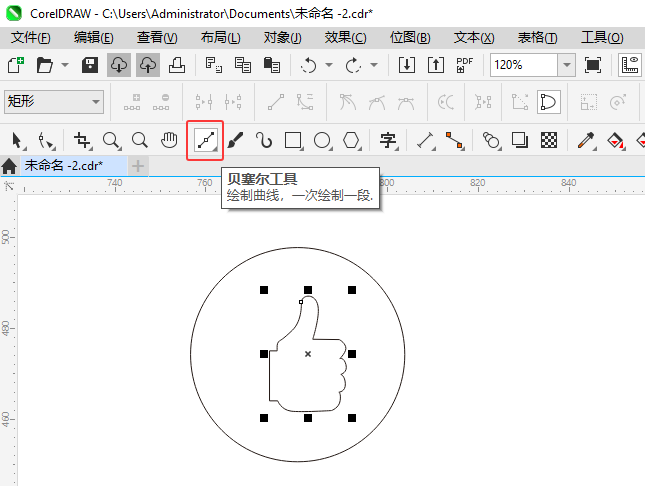The image size is (645, 486).
Task: Click the Save floppy disk icon
Action: coord(90,65)
